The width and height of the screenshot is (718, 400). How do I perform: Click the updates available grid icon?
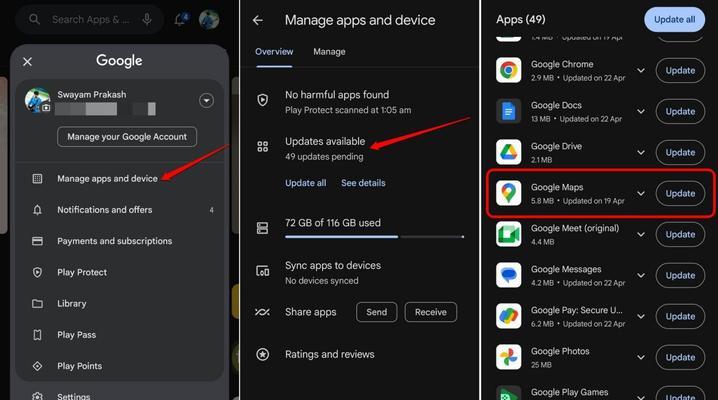[262, 146]
